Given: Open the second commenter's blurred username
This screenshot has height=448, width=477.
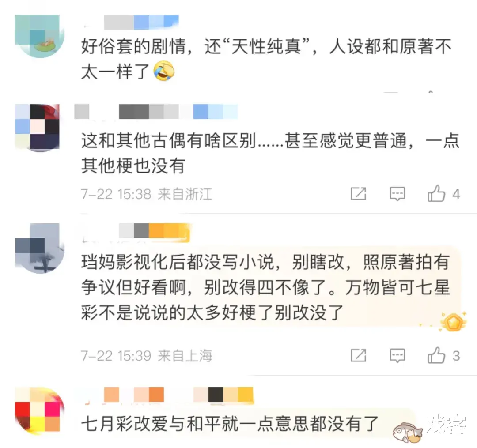Looking at the screenshot, I should (156, 112).
